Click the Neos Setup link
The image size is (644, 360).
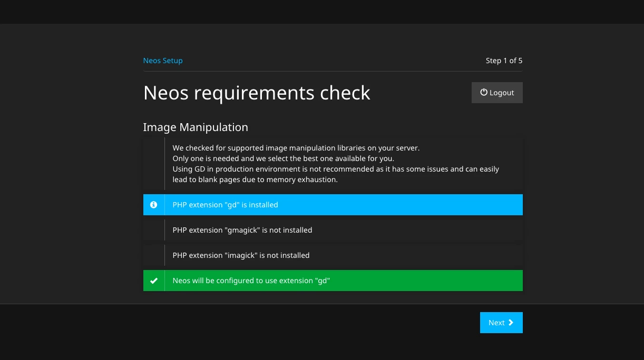click(163, 61)
